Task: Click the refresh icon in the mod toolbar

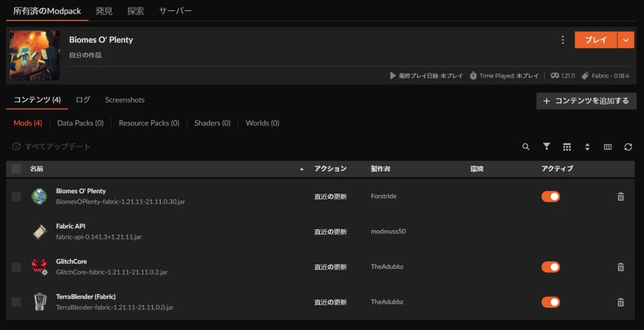Action: 628,147
